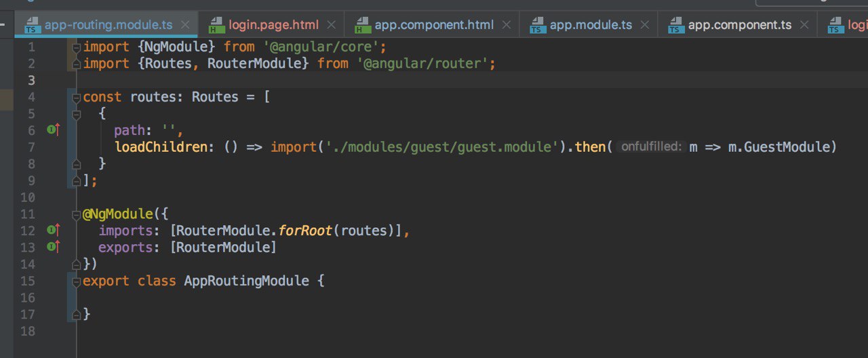Open the app.module.ts tab
This screenshot has height=358, width=868.
click(x=591, y=25)
